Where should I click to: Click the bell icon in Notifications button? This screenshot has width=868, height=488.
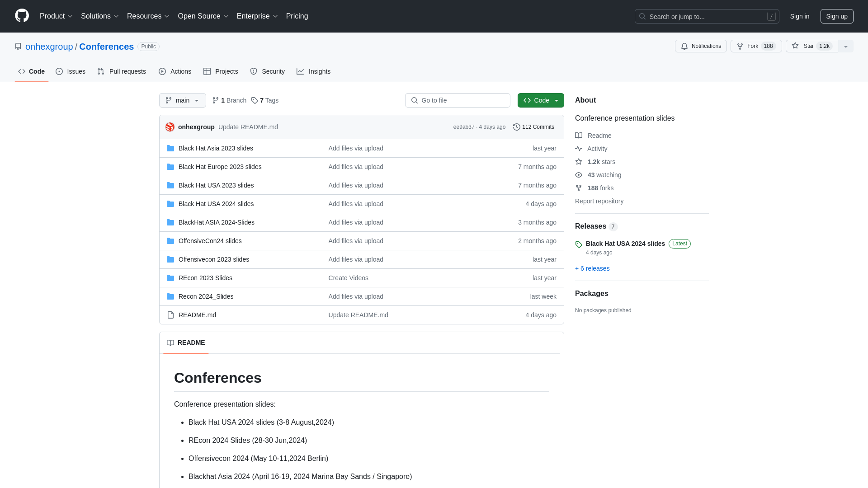[684, 46]
